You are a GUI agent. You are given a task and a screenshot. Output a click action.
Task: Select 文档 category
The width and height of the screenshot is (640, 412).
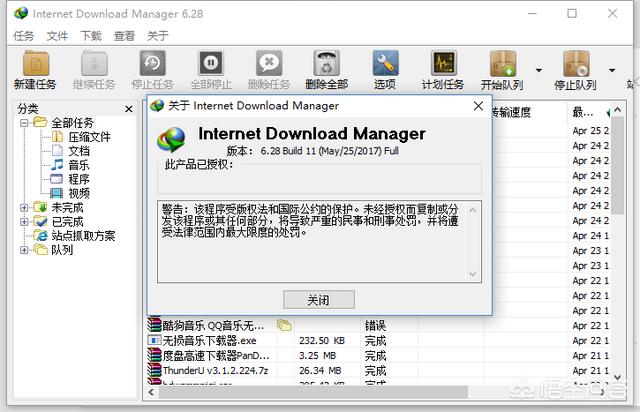tap(78, 151)
